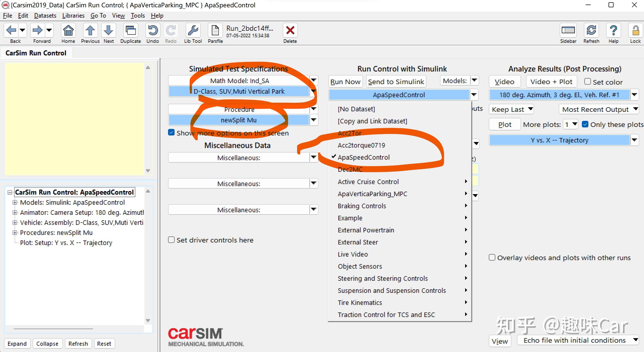Click Send to Simulink
The height and width of the screenshot is (352, 644).
[396, 81]
